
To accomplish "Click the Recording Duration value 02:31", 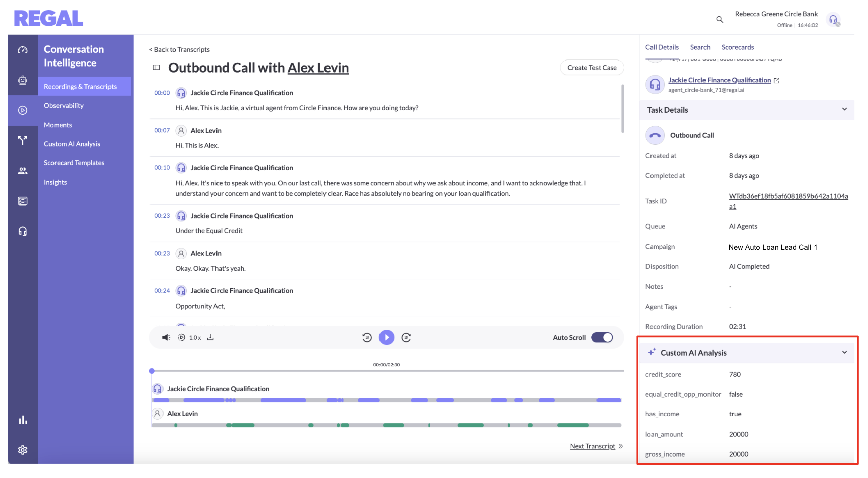I will point(737,327).
